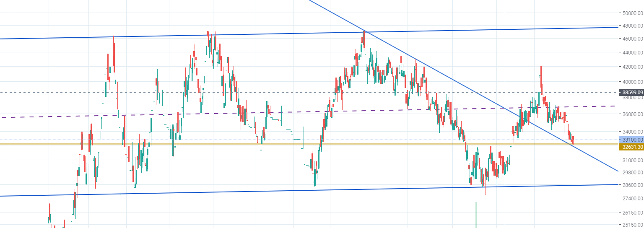Click the 50000.00 price axis label
The width and height of the screenshot is (644, 228).
pos(633,13)
